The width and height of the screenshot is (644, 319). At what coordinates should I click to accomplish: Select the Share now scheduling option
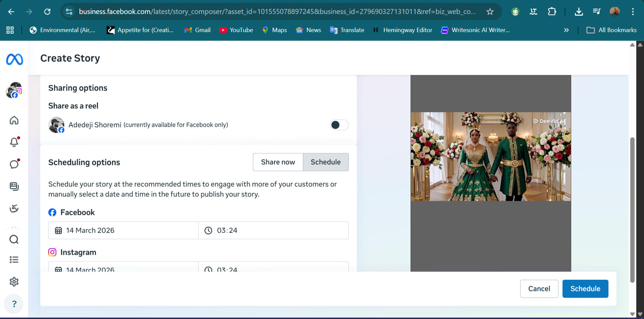278,162
